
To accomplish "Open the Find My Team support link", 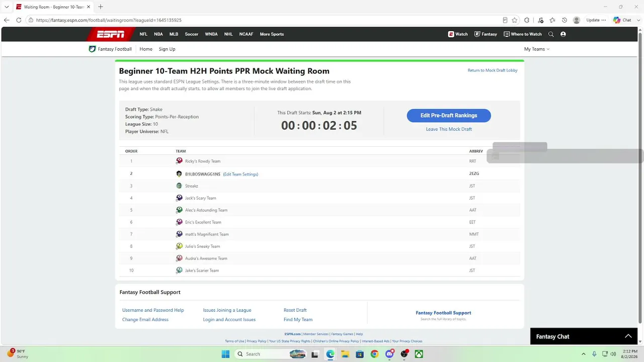I will coord(298,320).
